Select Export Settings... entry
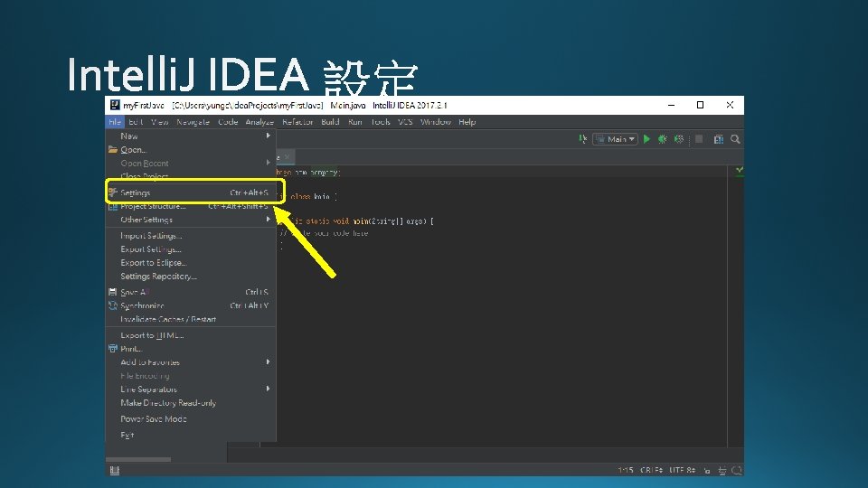This screenshot has width=868, height=488. (191, 249)
